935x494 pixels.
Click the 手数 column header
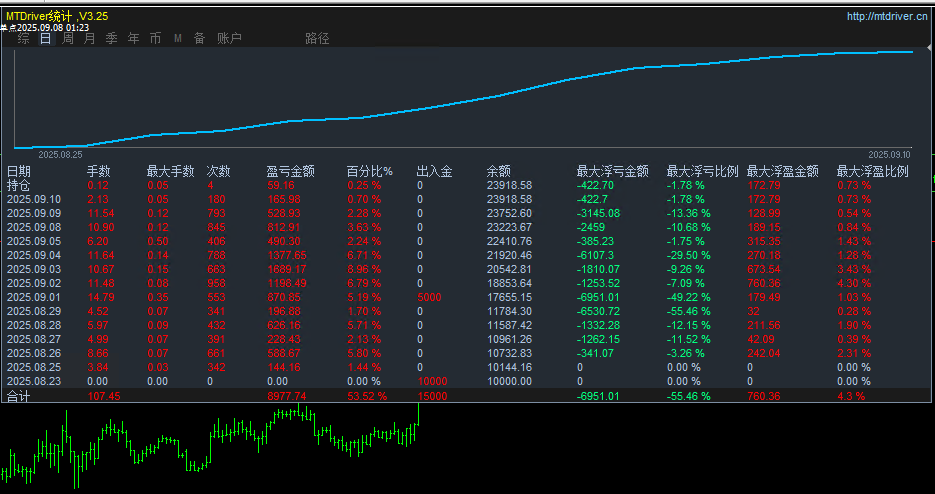coord(99,172)
